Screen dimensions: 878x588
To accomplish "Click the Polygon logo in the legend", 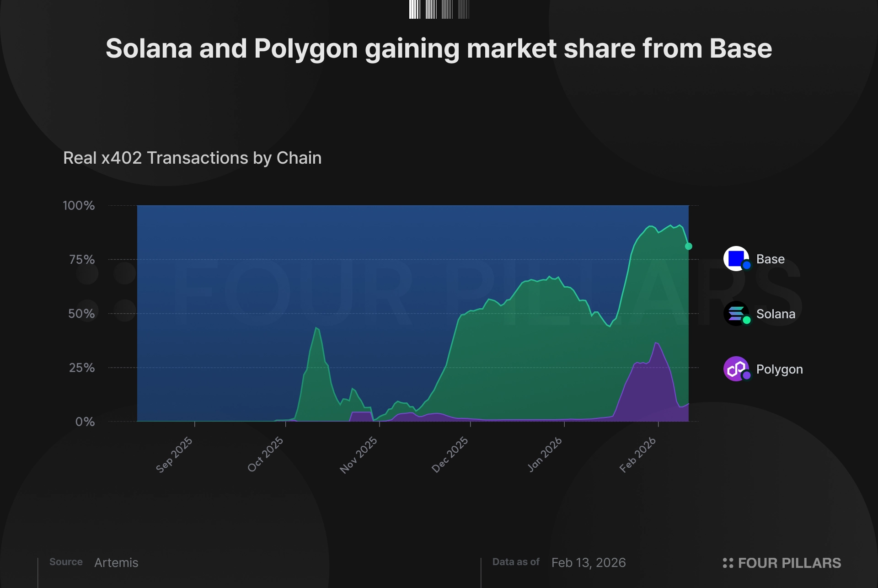I will point(736,369).
